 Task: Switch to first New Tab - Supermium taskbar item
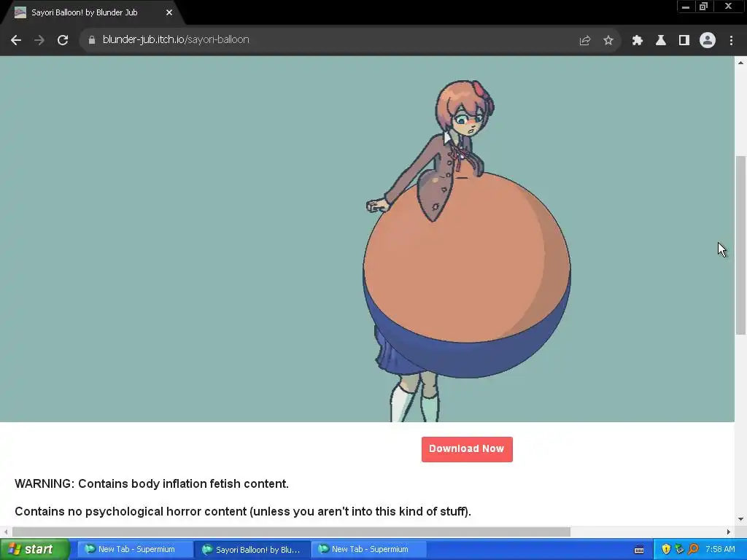pos(135,549)
